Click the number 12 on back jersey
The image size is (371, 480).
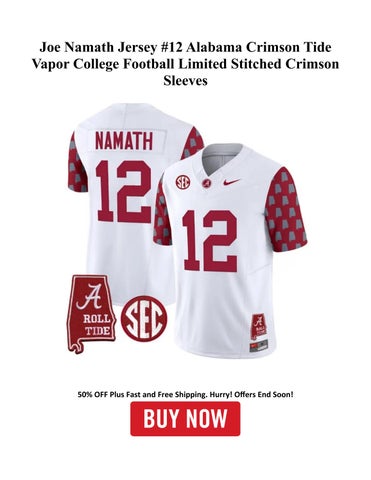click(x=124, y=191)
